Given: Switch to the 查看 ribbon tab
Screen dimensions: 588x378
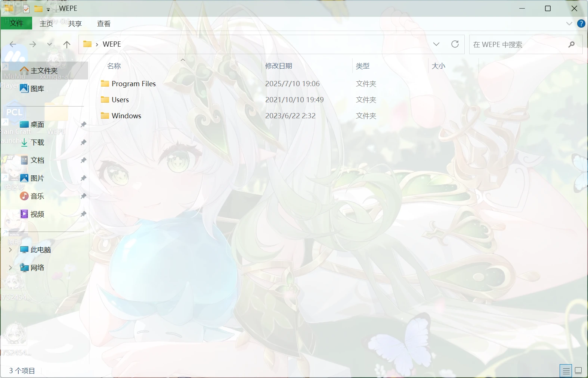Looking at the screenshot, I should [103, 24].
